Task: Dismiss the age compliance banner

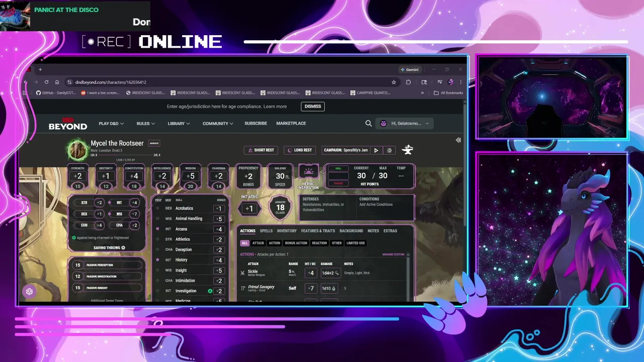Action: pos(312,106)
